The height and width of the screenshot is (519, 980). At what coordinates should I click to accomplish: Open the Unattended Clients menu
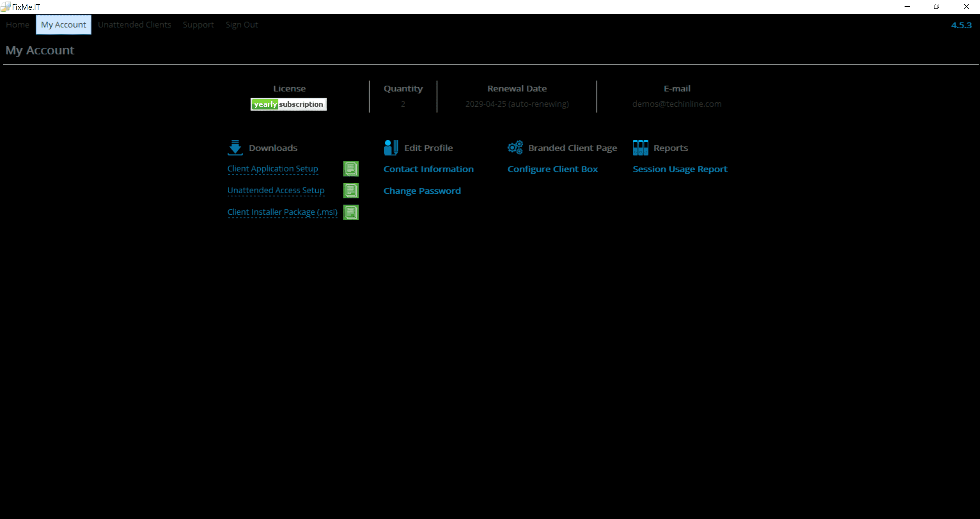pos(134,25)
